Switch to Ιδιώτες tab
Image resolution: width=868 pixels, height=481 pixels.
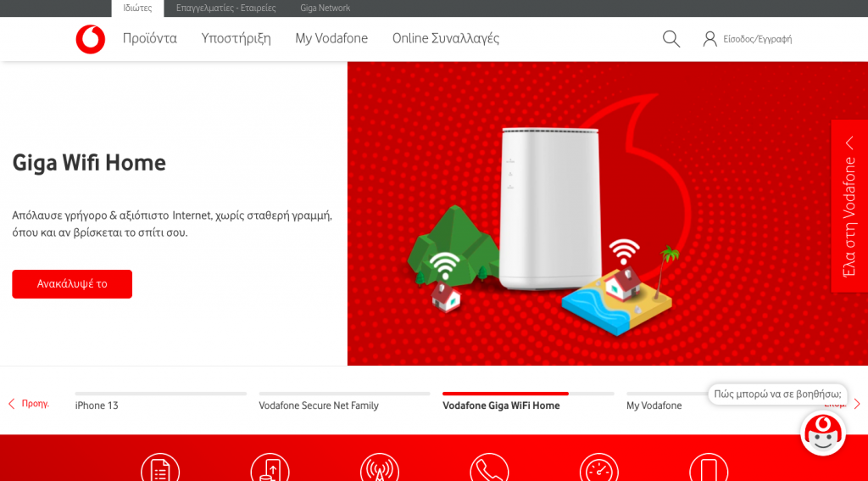point(137,8)
